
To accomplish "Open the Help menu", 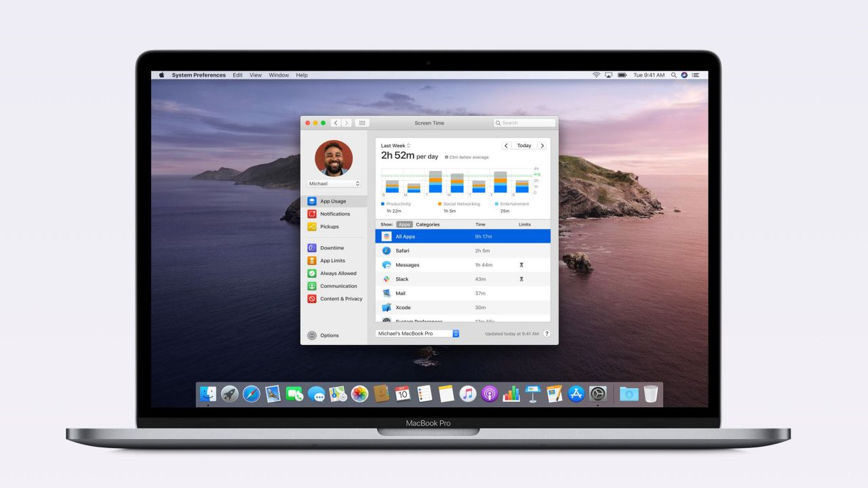I will click(302, 75).
